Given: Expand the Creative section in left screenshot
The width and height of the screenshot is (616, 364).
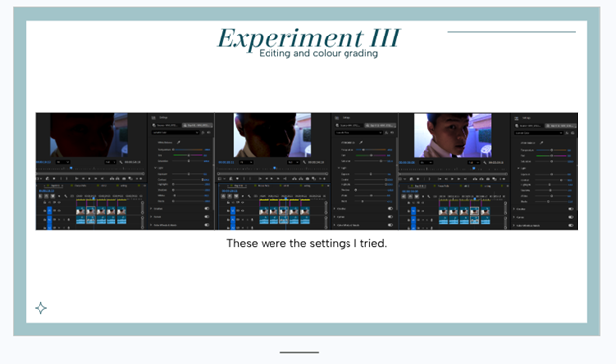Looking at the screenshot, I should click(x=151, y=209).
